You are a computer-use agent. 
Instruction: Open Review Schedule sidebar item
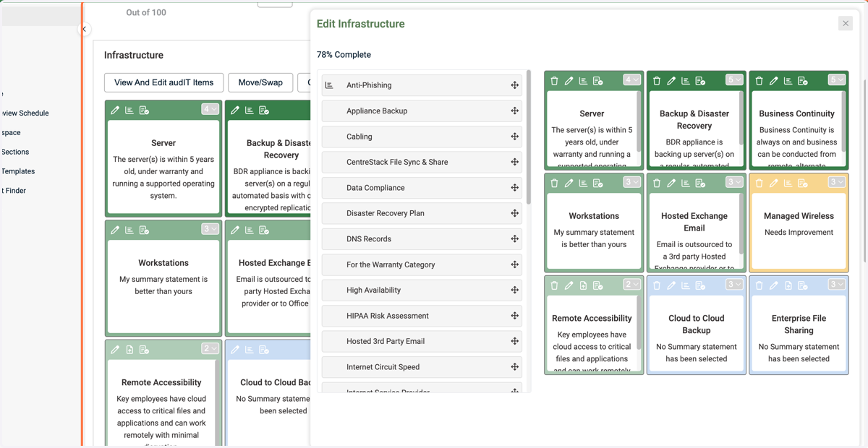point(25,113)
